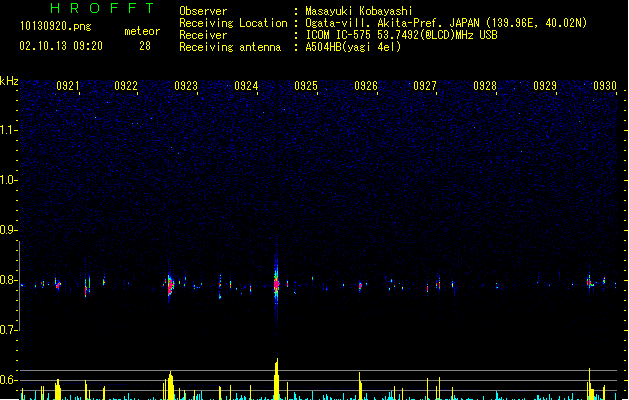Click the kHz axis unit label

point(9,81)
